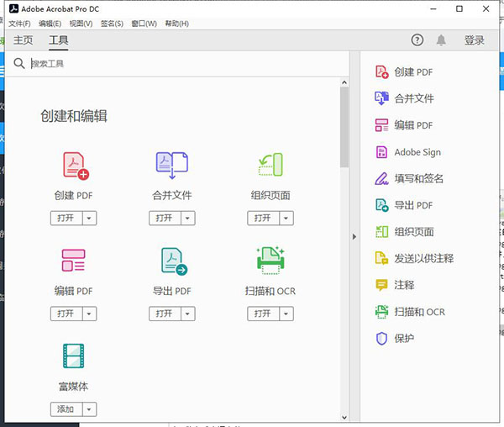This screenshot has height=427, width=504.
Task: Click 添加 button under 富媒体
Action: [66, 409]
